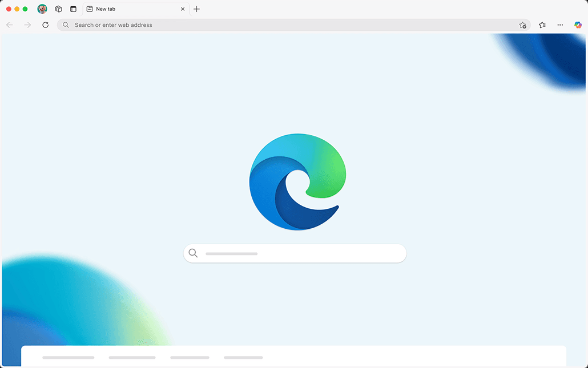588x368 pixels.
Task: Add this page to favorites star icon
Action: coord(523,25)
